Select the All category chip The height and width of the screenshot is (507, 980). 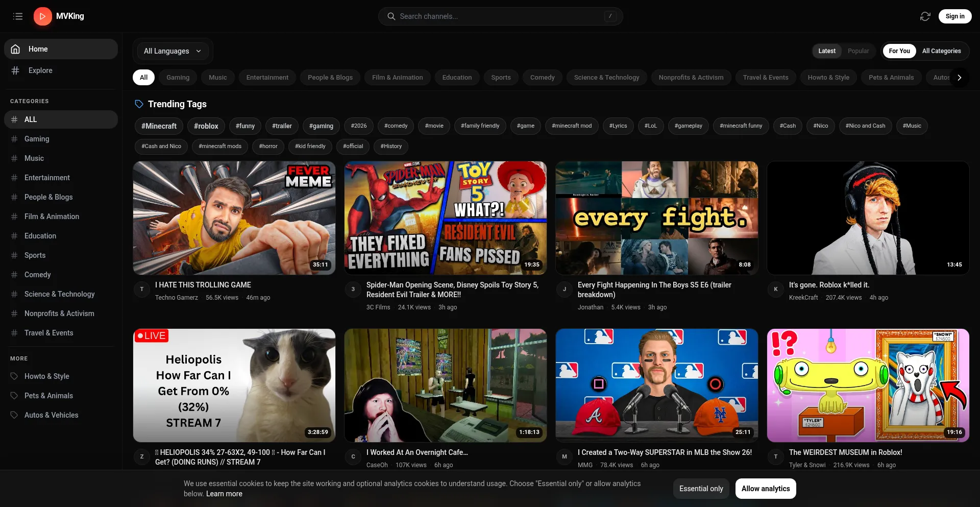tap(144, 78)
